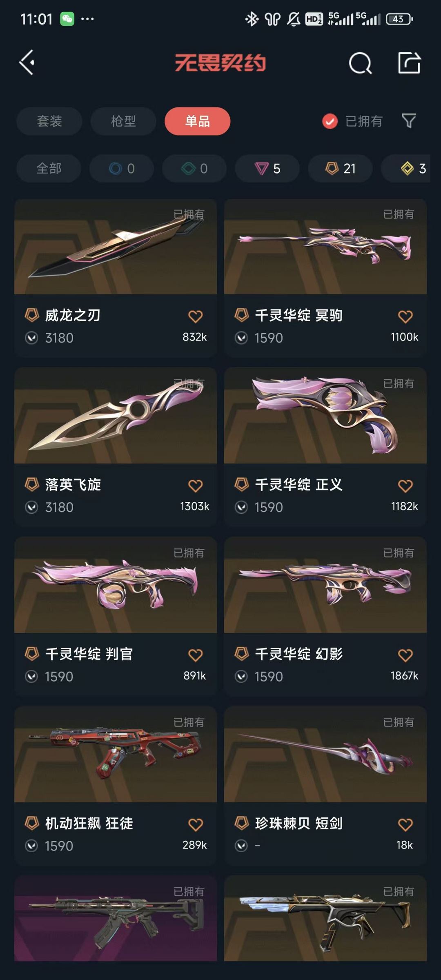Open 机动狂飙 狂徒 skin item
The width and height of the screenshot is (441, 980).
tap(116, 785)
